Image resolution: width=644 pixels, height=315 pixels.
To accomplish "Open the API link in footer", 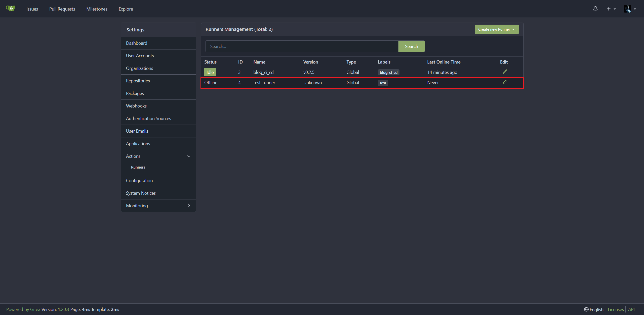I will (631, 309).
